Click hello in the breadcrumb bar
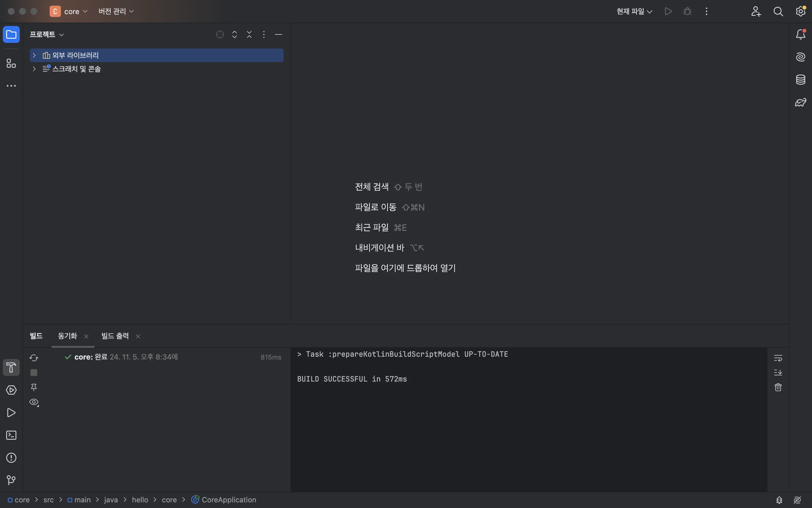Screen dimensions: 812x508 (x=140, y=500)
